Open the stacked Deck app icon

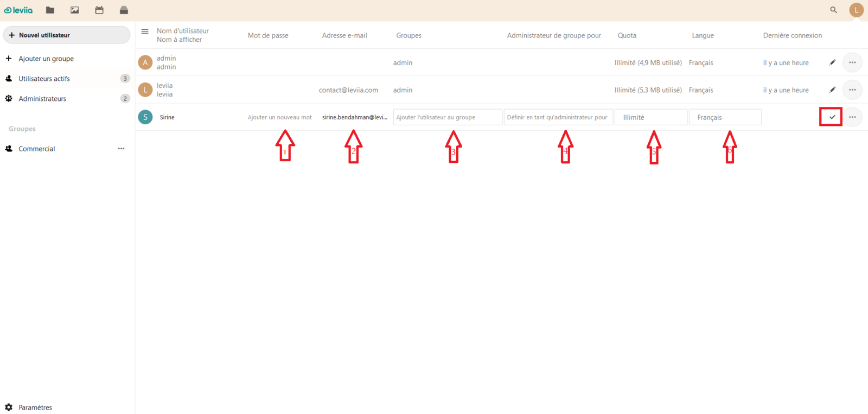(124, 10)
